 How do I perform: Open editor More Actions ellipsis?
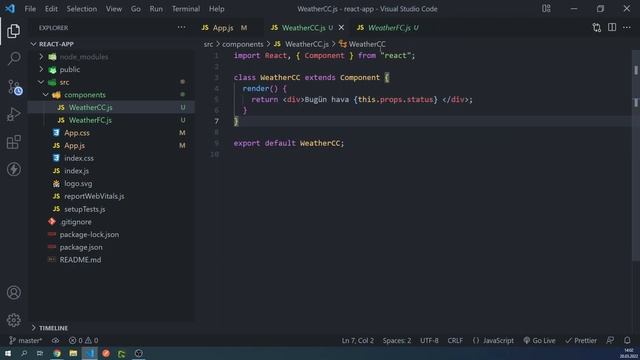tap(627, 27)
